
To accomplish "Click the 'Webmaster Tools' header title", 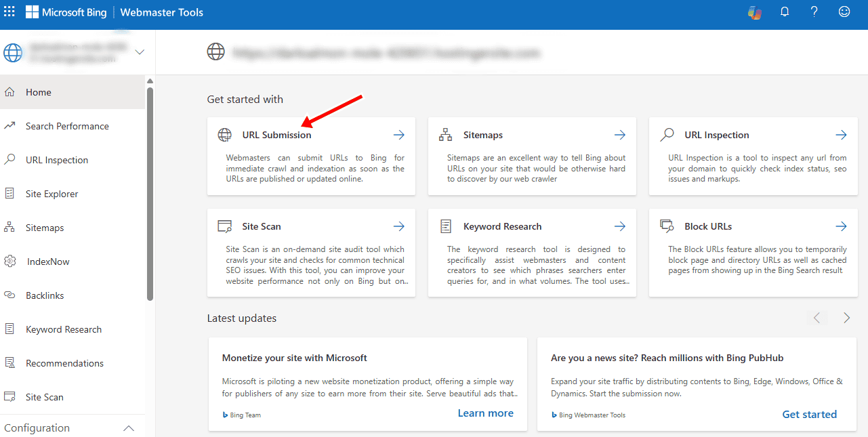I will (162, 12).
